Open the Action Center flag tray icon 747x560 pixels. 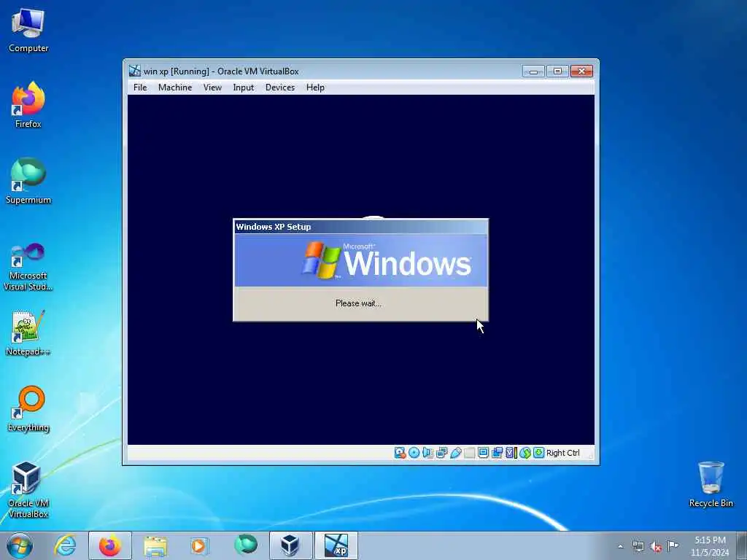coord(673,545)
